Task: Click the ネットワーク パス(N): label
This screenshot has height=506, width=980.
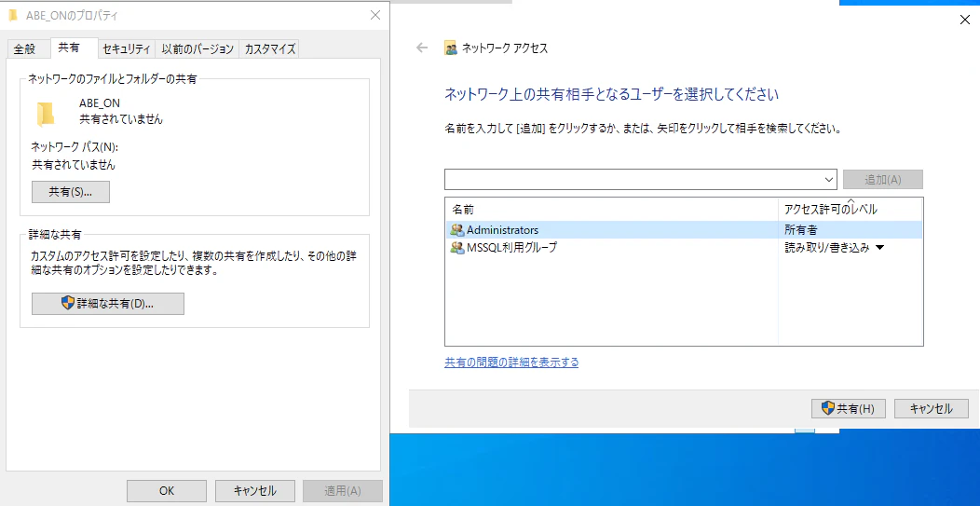Action: point(75,147)
